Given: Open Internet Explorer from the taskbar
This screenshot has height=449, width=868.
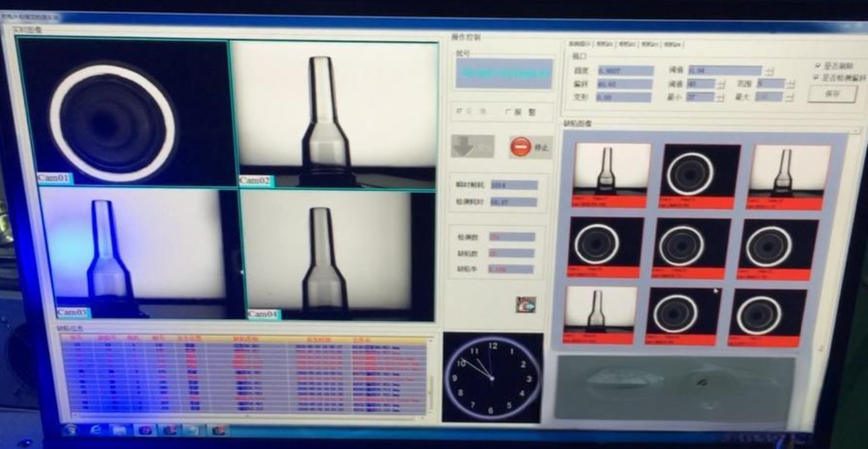Looking at the screenshot, I should pyautogui.click(x=97, y=430).
